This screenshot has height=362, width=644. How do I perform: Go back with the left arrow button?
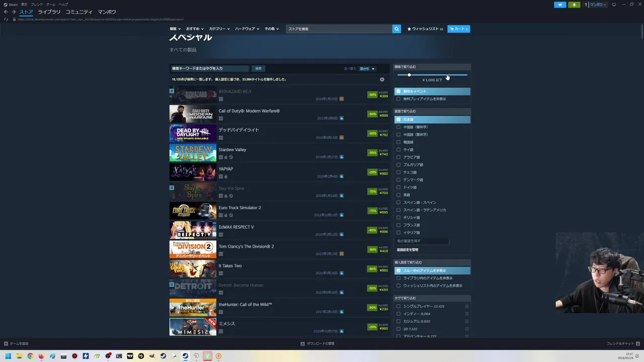(x=6, y=12)
